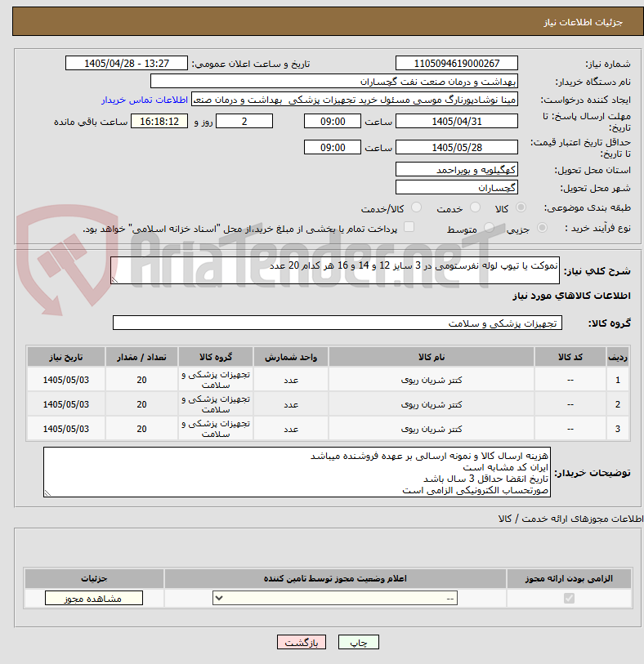The image size is (644, 664).
Task: Select the کالا/خدمت radio button
Action: tap(417, 207)
